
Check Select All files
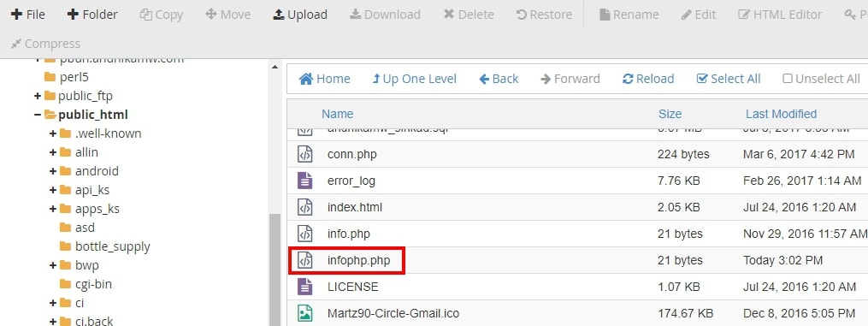729,80
